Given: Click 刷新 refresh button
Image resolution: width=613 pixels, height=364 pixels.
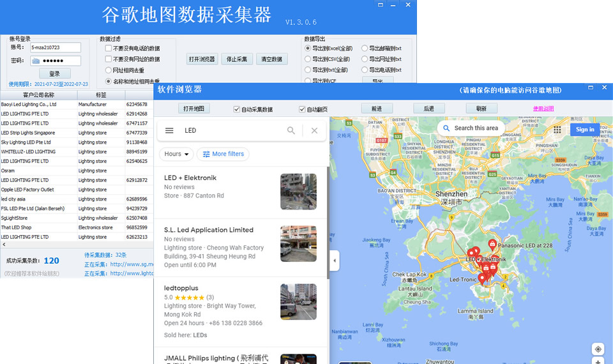Looking at the screenshot, I should click(x=481, y=109).
